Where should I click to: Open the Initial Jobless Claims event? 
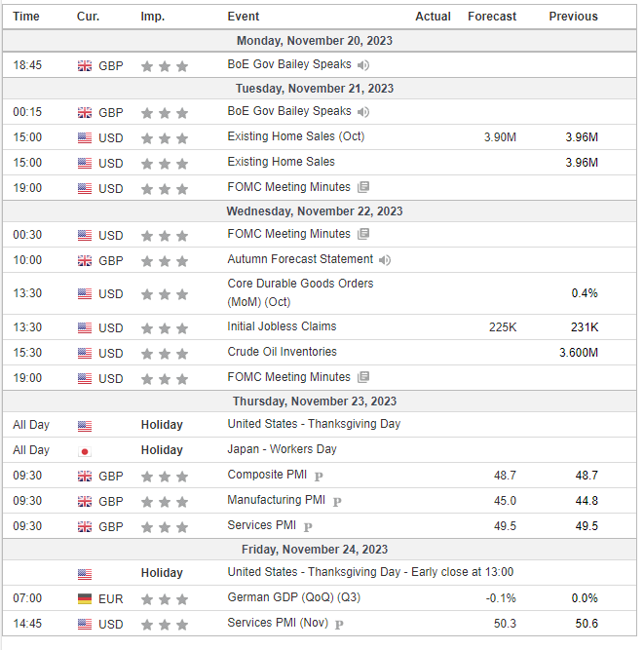pos(282,326)
